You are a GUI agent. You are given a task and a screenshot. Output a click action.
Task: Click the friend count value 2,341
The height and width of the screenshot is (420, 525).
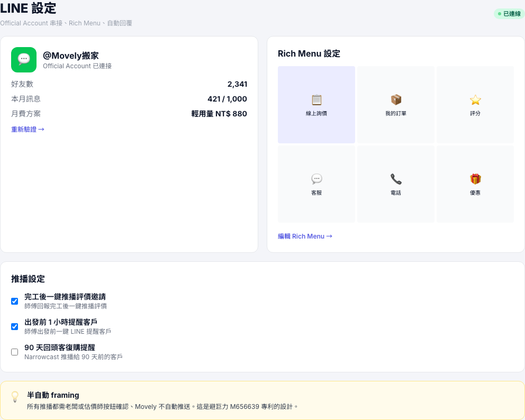point(238,84)
